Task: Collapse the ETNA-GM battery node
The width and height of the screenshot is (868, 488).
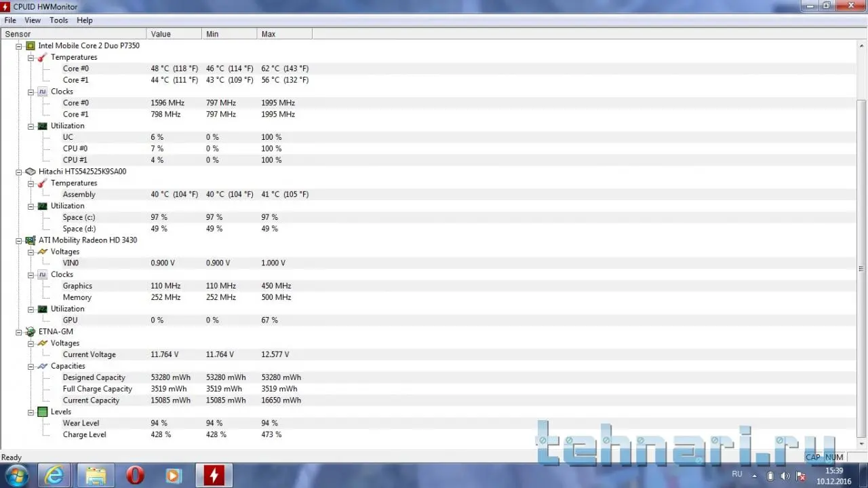Action: coord(19,332)
